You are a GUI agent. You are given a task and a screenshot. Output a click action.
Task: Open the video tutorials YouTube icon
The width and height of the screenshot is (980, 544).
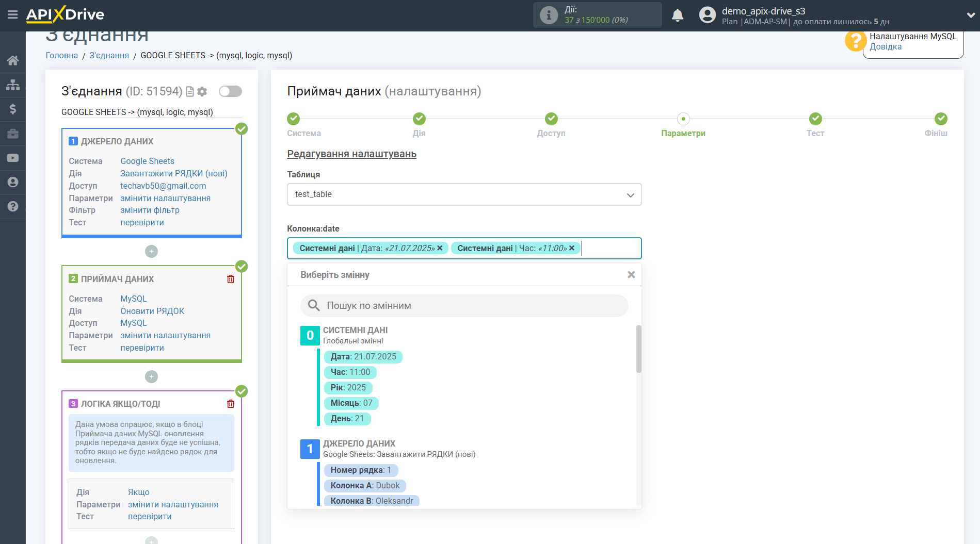pos(13,158)
